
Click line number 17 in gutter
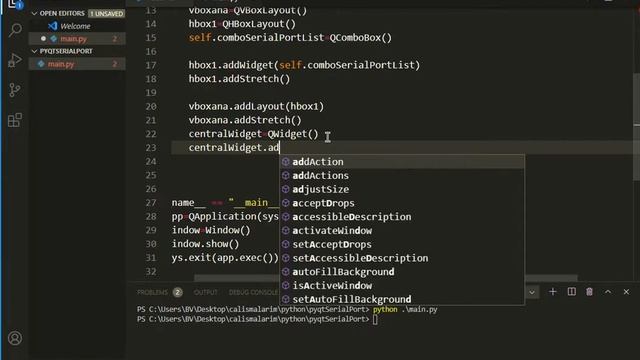[151, 65]
